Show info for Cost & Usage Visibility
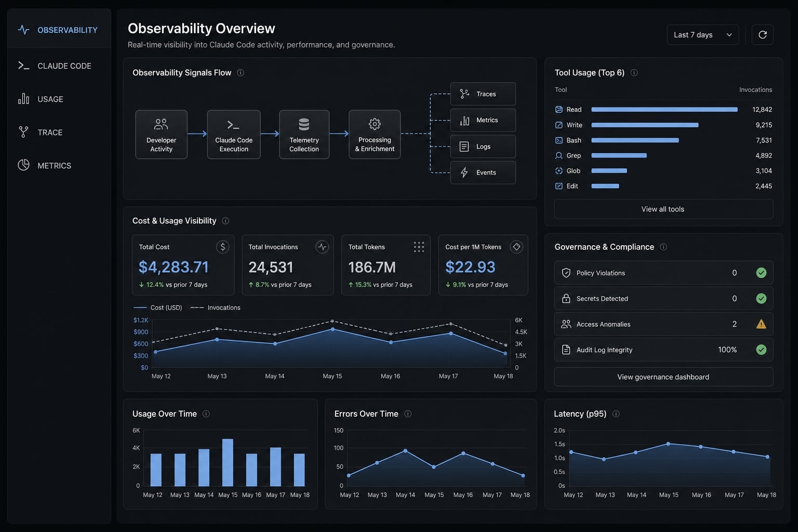Screen dimensions: 798x532 tap(225, 221)
